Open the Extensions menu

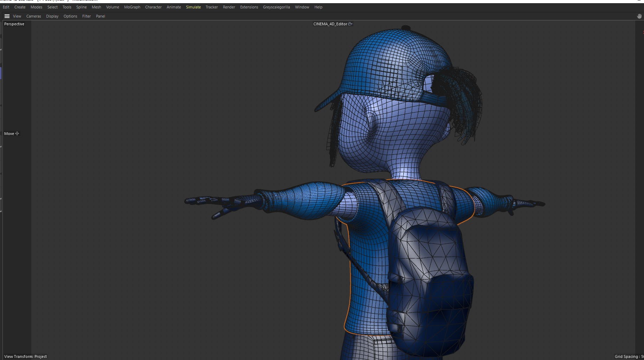coord(249,7)
